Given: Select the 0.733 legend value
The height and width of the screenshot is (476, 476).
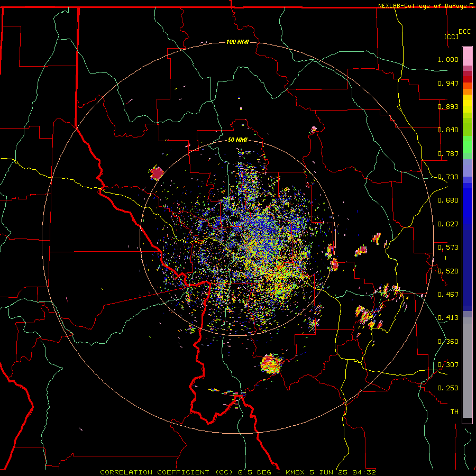Looking at the screenshot, I should pos(448,177).
